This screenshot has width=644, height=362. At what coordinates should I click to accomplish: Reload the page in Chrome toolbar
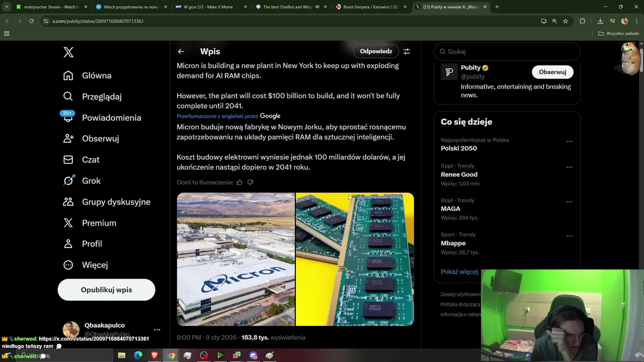click(31, 21)
